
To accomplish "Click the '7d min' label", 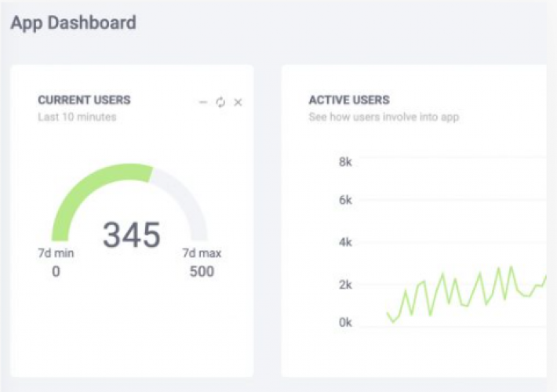I will (56, 253).
